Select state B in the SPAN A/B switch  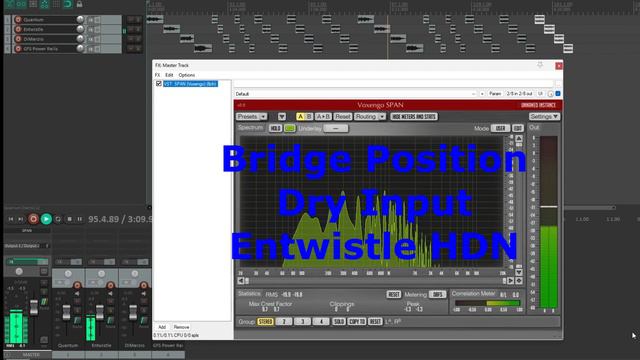309,117
